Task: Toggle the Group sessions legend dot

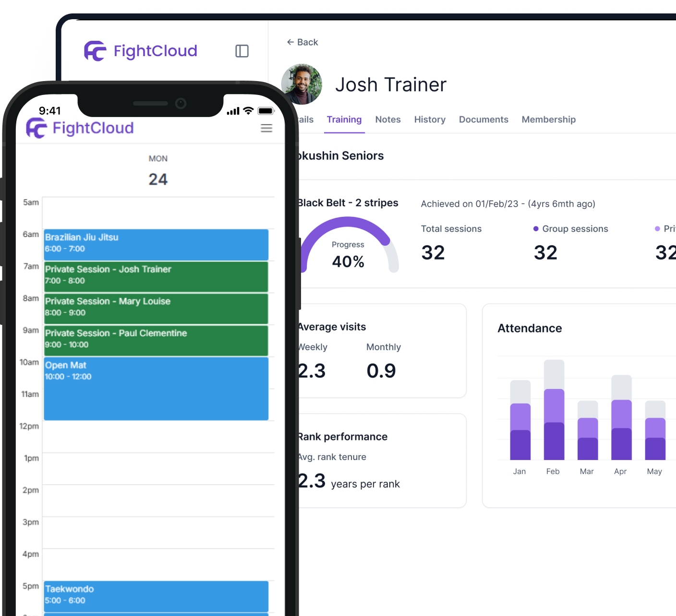Action: pos(536,229)
